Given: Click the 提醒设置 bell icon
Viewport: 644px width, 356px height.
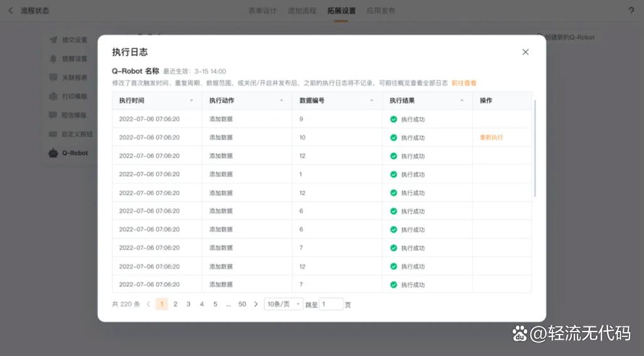Looking at the screenshot, I should point(53,59).
